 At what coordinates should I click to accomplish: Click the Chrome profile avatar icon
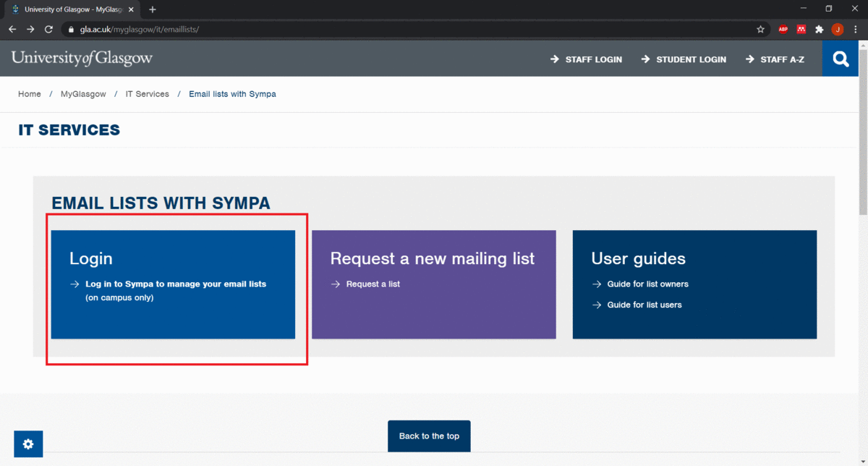837,30
